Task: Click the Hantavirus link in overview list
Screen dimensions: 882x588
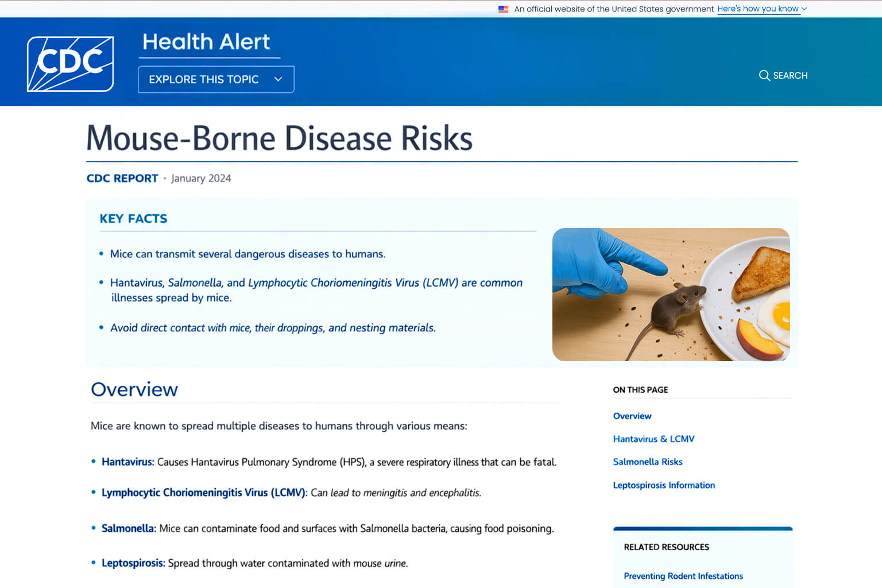Action: [127, 462]
